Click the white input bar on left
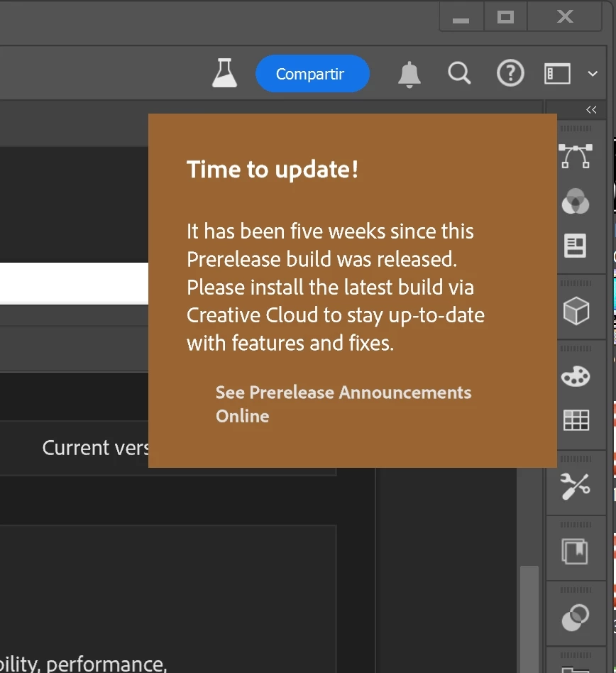The width and height of the screenshot is (616, 673). click(x=74, y=283)
